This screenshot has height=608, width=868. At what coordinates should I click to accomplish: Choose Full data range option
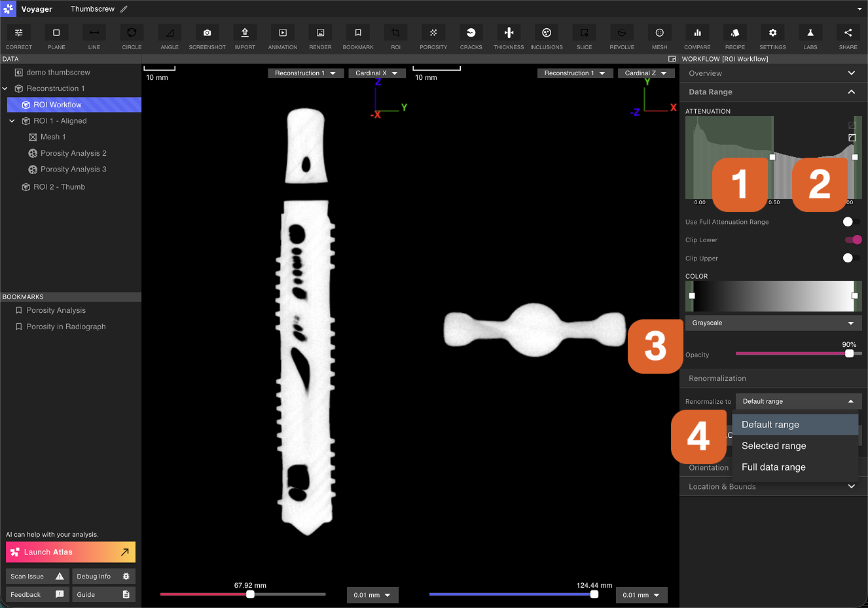pyautogui.click(x=795, y=467)
